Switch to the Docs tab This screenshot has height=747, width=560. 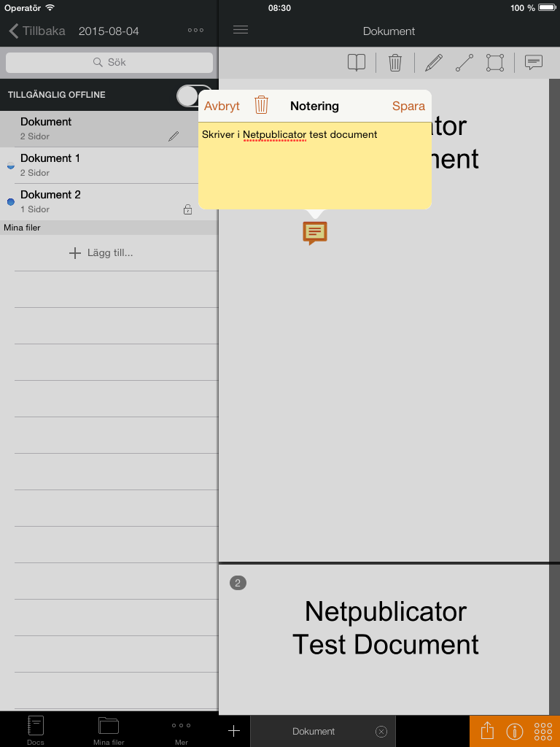(36, 730)
